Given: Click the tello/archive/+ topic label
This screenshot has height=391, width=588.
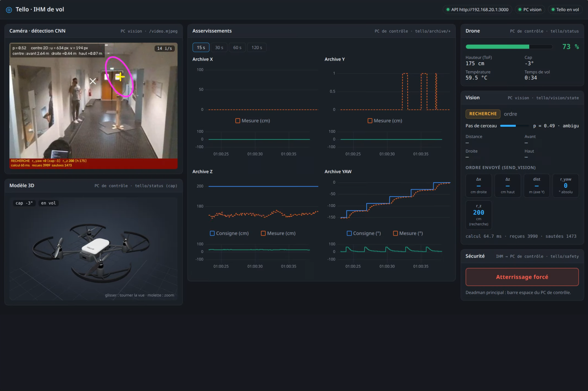Looking at the screenshot, I should point(433,31).
